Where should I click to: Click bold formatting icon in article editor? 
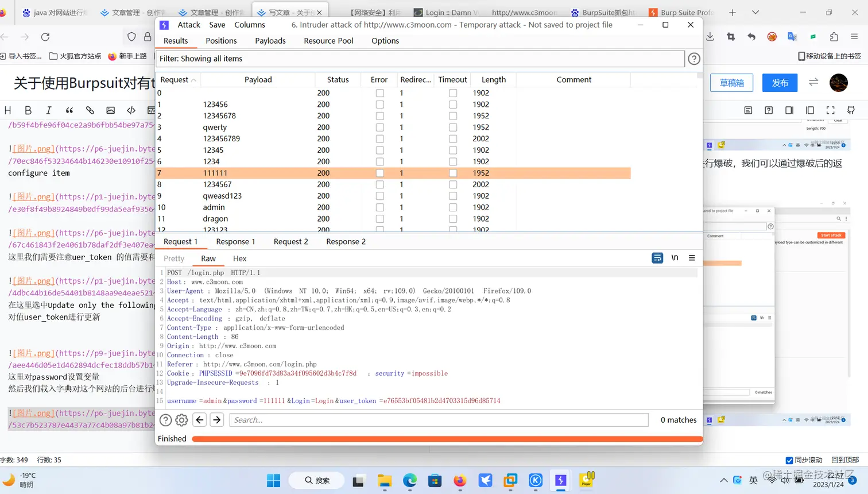(28, 110)
